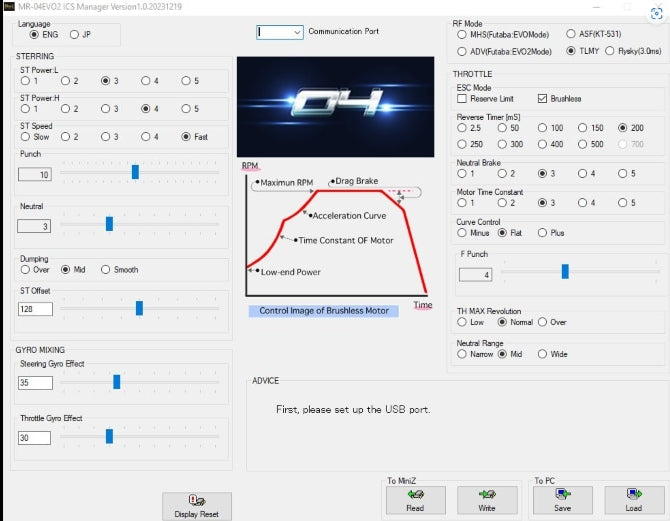Screen dimensions: 670x521
Task: Set TH MAX Revolution to Over
Action: tap(543, 322)
